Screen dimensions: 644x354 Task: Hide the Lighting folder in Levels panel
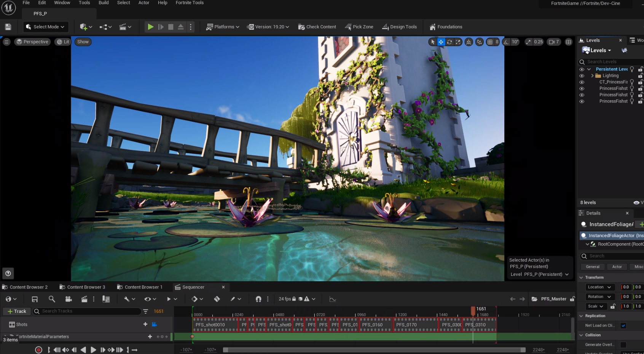(x=582, y=75)
